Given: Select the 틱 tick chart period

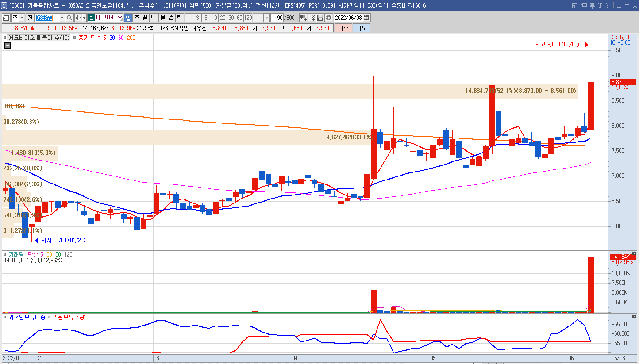Looking at the screenshot, I should [x=179, y=18].
